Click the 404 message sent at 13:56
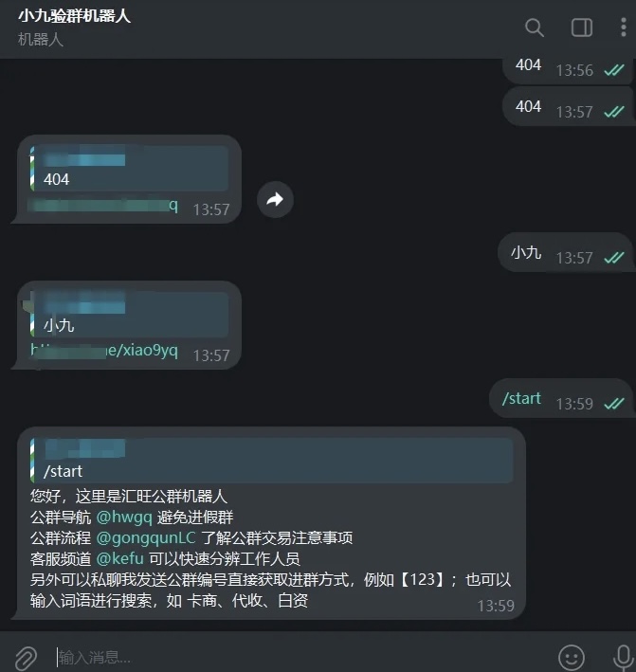The height and width of the screenshot is (672, 636). (567, 68)
